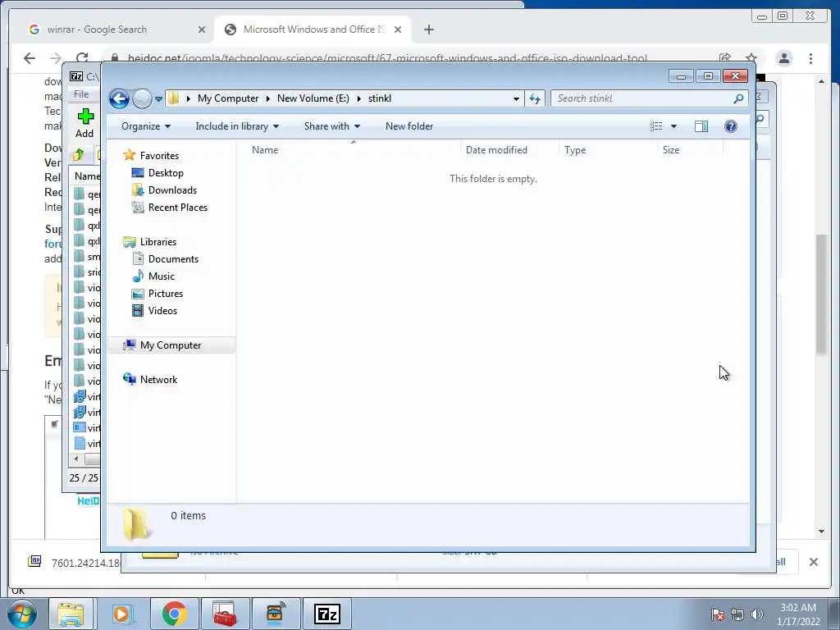This screenshot has width=840, height=630.
Task: Expand arrow after New Volume (E:) breadcrumb
Action: pos(359,98)
